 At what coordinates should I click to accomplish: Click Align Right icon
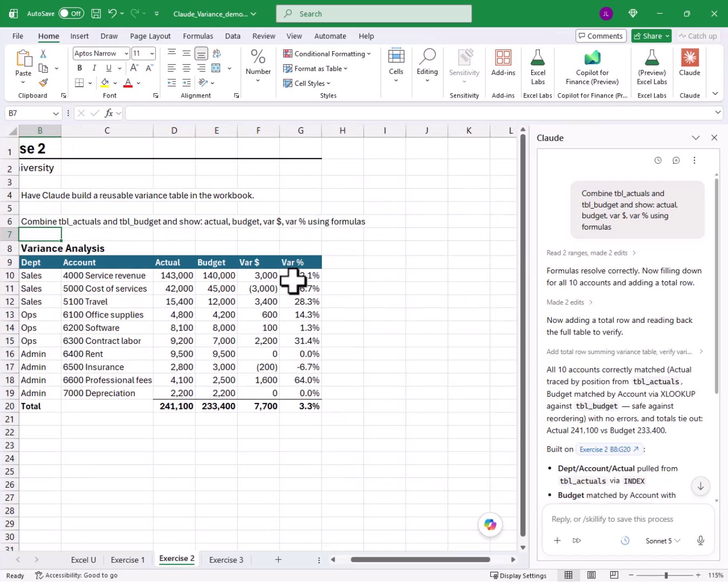pos(201,68)
